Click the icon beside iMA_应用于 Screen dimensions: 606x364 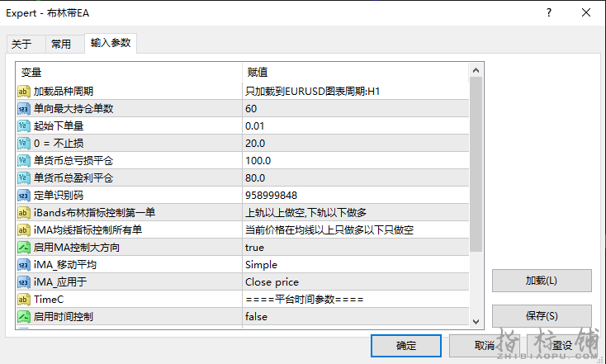click(24, 282)
